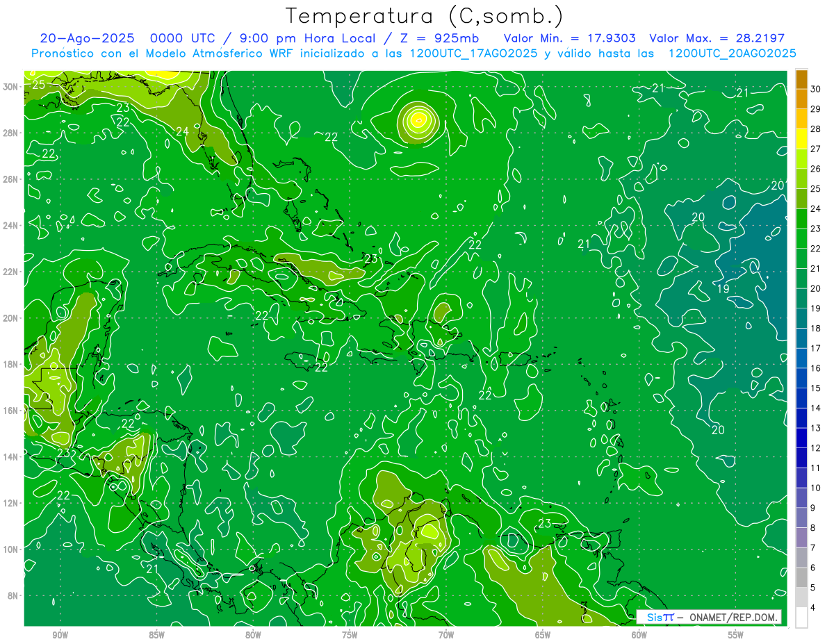Click the "85W" longitude axis label
The image size is (834, 644).
coord(156,634)
